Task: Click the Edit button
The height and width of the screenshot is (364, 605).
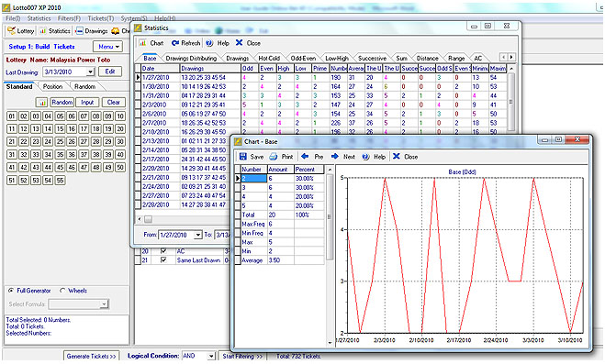Action: [110, 72]
